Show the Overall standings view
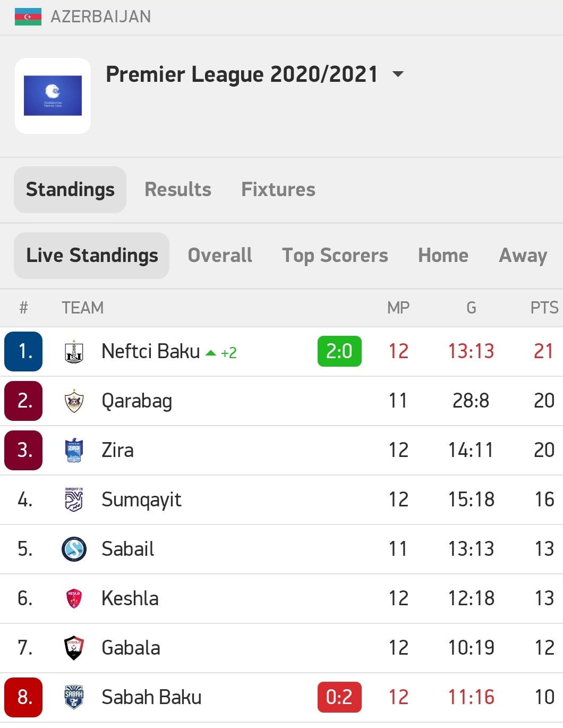563x728 pixels. 220,256
